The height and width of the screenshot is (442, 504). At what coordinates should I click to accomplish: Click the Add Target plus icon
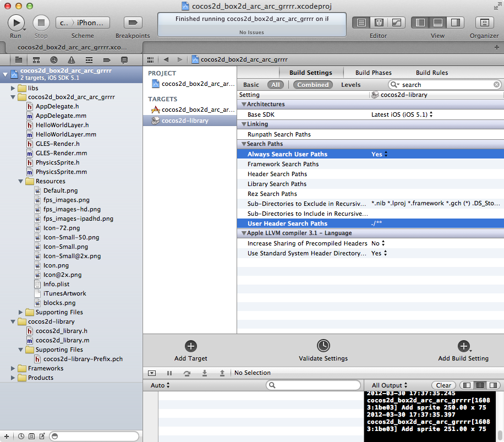click(191, 346)
